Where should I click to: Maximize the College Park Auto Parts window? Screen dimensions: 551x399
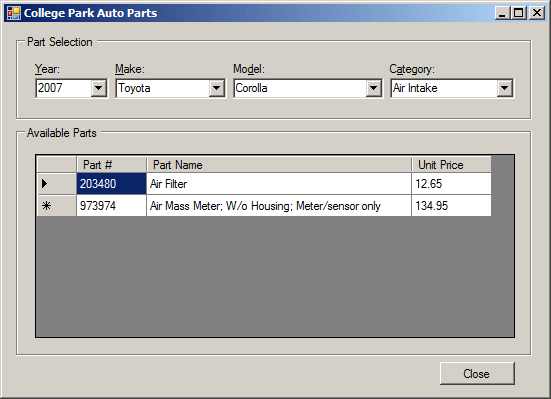click(519, 13)
